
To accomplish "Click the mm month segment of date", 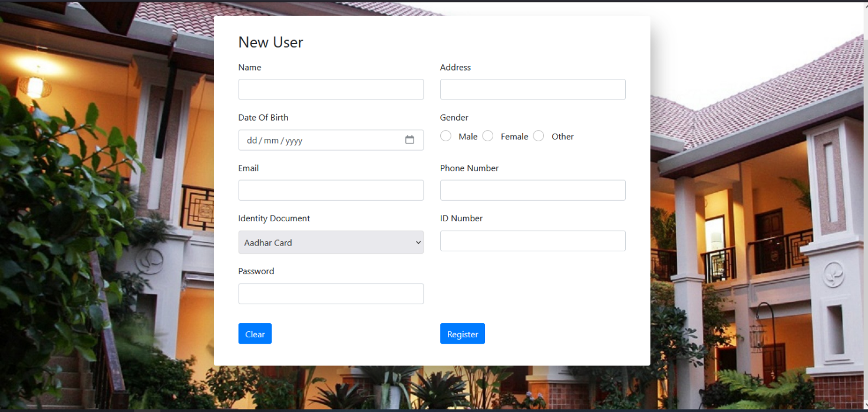I will click(271, 141).
